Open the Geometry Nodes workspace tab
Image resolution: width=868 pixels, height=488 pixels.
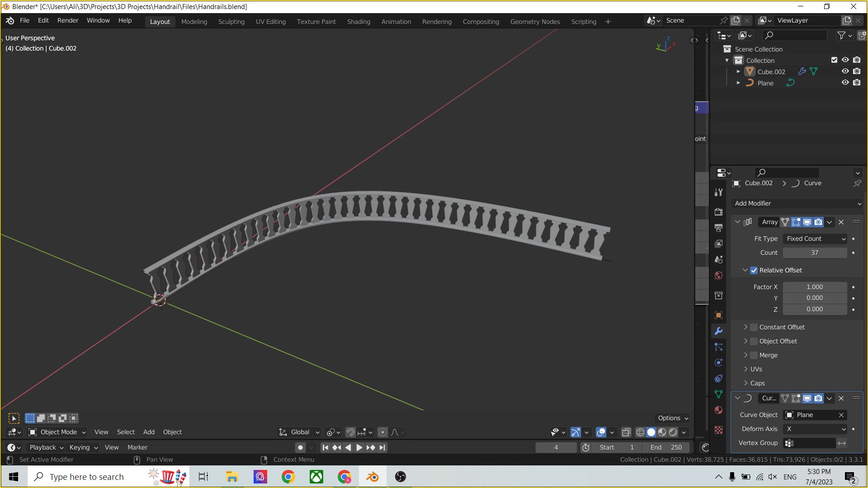pos(535,21)
